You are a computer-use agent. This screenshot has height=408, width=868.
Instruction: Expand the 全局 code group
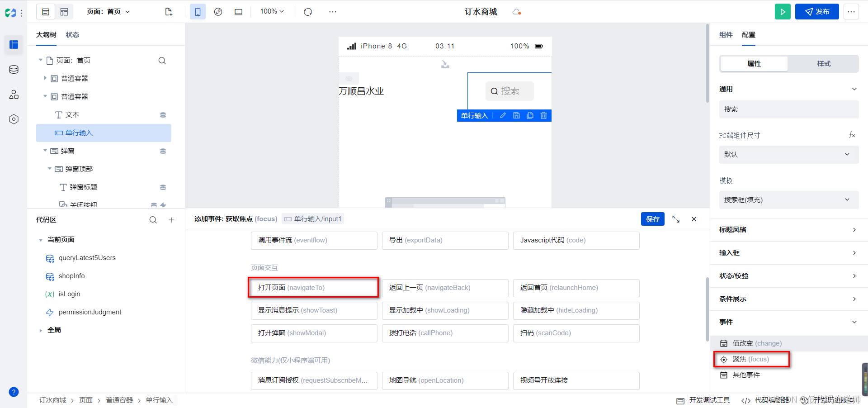[x=41, y=330]
